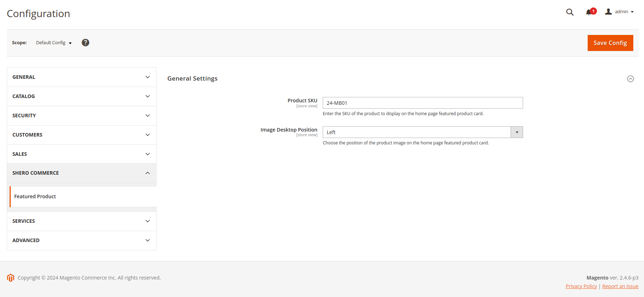The height and width of the screenshot is (297, 644).
Task: Expand the Security configuration section
Action: tap(81, 116)
